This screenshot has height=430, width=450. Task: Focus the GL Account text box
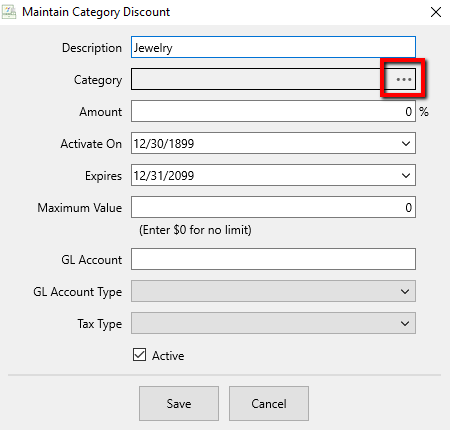273,259
